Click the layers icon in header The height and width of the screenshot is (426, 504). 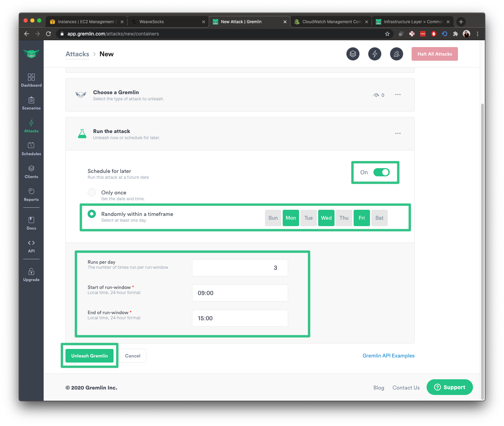pyautogui.click(x=353, y=54)
